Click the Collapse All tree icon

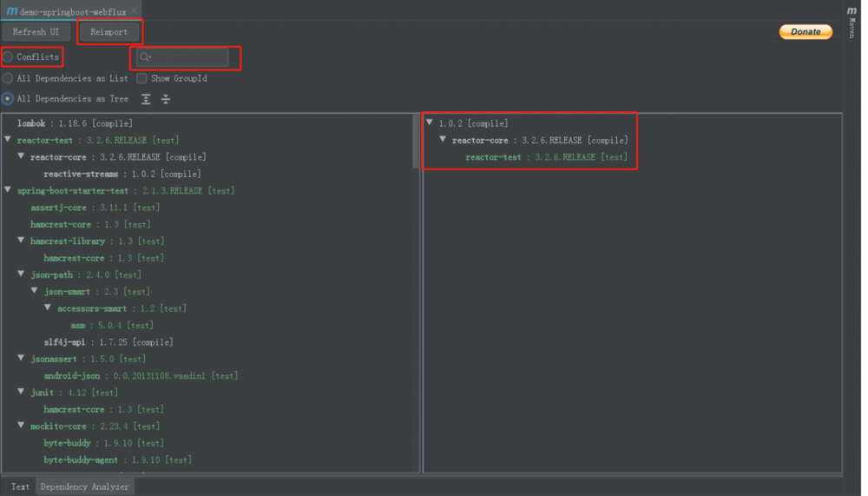(166, 99)
